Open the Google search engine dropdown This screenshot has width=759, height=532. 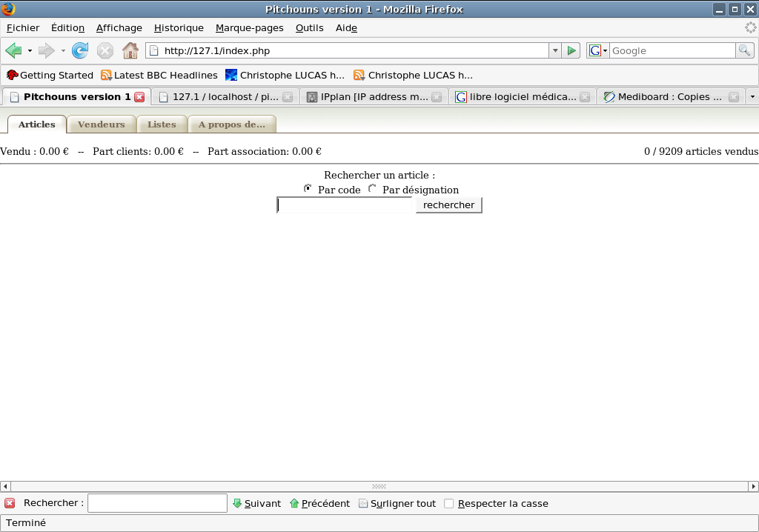[598, 50]
